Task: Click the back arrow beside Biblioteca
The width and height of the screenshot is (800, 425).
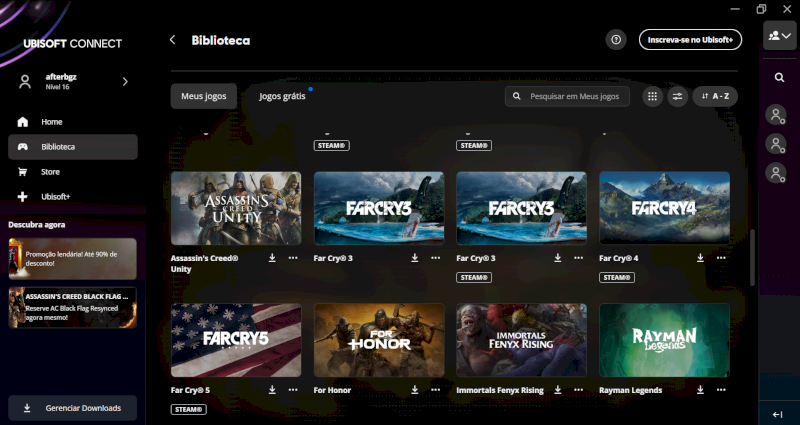Action: click(x=172, y=40)
